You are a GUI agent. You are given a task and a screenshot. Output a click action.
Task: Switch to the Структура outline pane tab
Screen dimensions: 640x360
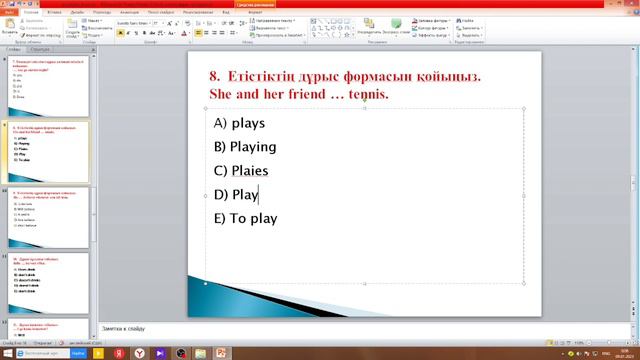coord(40,49)
